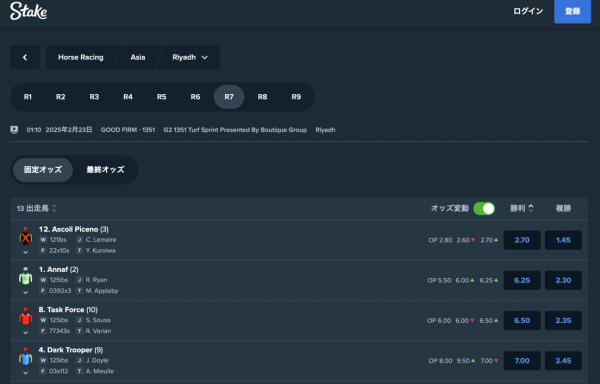The image size is (600, 384).
Task: Click the 複勝 column header
Action: click(x=563, y=208)
